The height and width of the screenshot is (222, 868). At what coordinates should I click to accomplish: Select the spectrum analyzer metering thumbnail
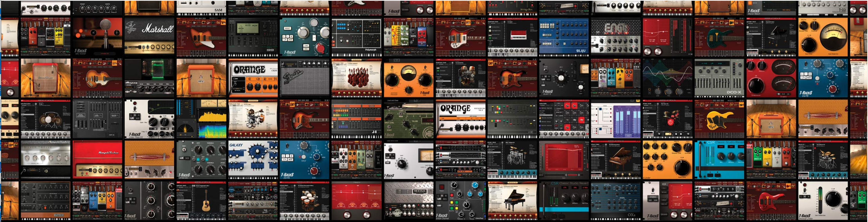(201, 119)
